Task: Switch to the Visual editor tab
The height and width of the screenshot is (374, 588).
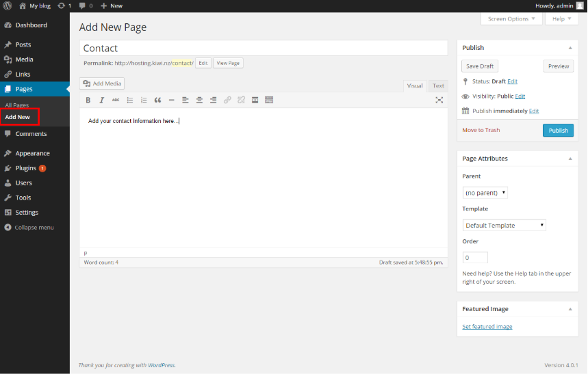Action: click(x=415, y=86)
